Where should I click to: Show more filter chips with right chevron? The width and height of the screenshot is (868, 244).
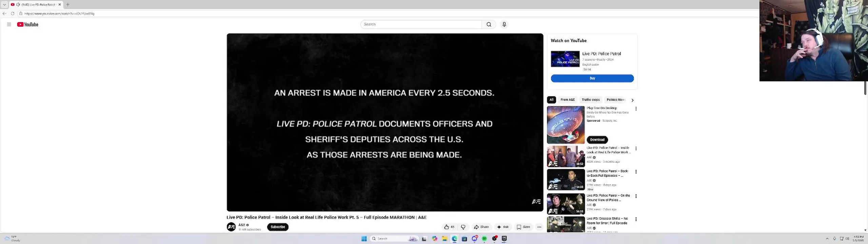click(632, 100)
